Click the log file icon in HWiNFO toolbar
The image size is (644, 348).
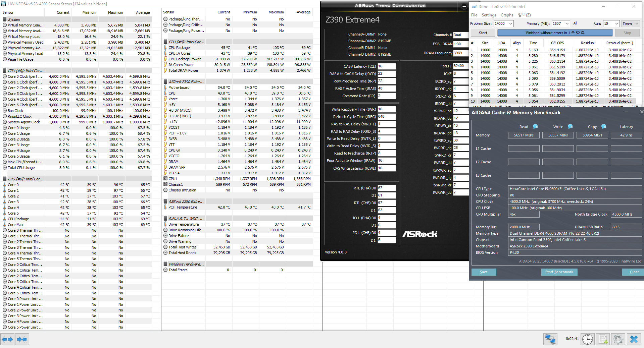603,339
